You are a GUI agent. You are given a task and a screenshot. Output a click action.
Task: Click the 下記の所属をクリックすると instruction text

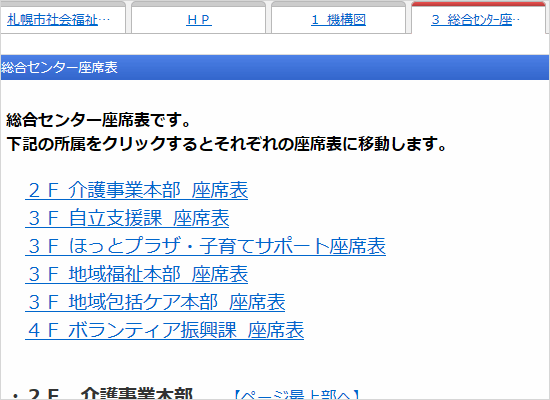pyautogui.click(x=227, y=144)
